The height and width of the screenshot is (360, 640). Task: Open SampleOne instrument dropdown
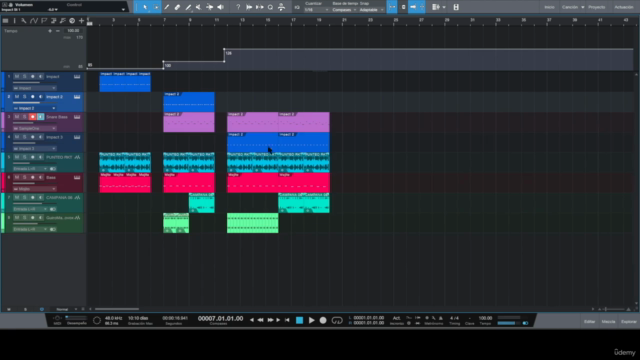[34, 129]
